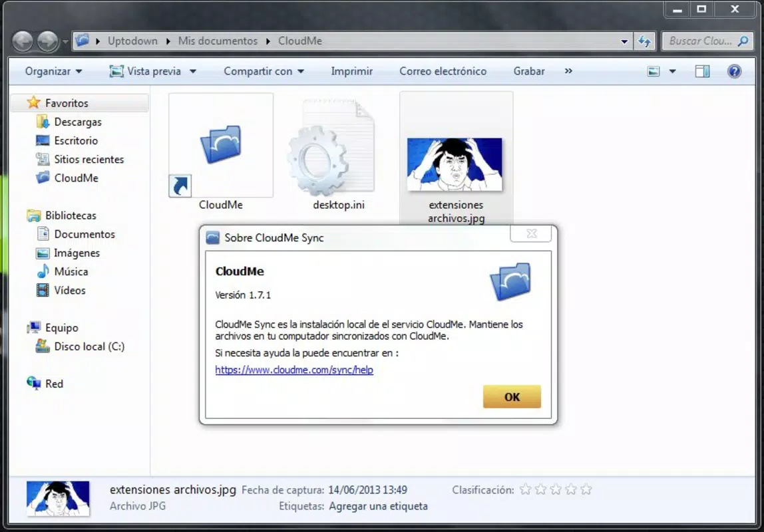Open Documentos library in sidebar
The height and width of the screenshot is (532, 764).
85,234
